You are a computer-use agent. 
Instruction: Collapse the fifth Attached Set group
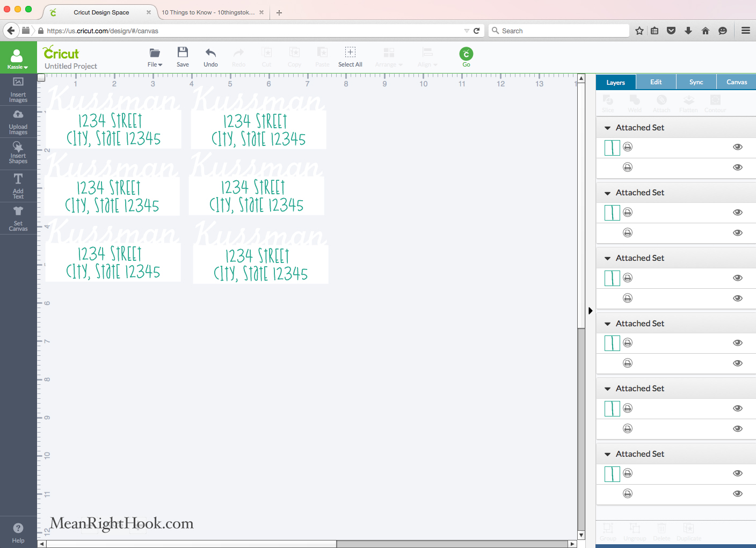607,389
